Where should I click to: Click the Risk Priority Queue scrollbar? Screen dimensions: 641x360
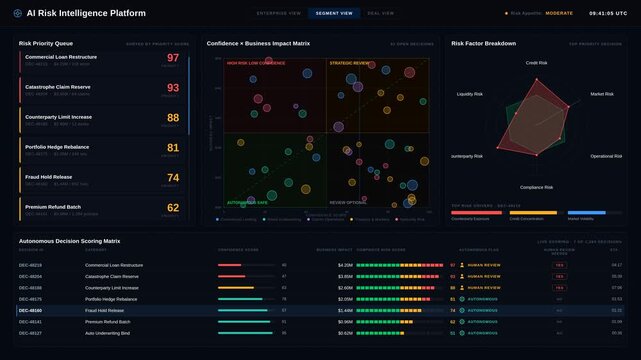point(189,96)
